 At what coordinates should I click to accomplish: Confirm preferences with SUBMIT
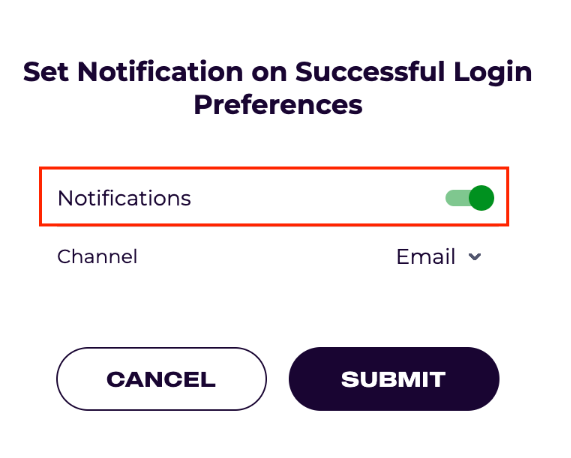[394, 379]
